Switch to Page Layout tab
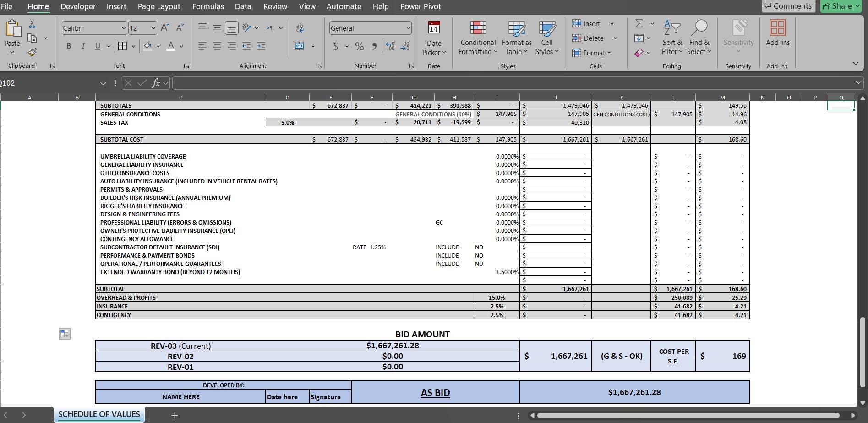The height and width of the screenshot is (423, 868). tap(159, 6)
